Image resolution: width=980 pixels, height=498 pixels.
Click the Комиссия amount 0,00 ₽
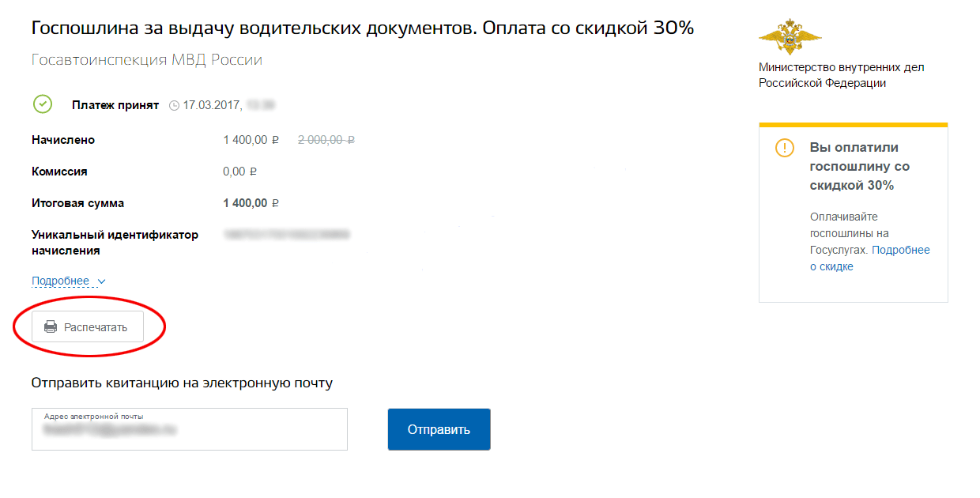tap(239, 172)
